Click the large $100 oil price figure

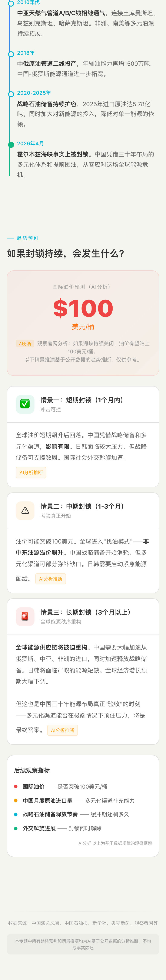[83, 308]
